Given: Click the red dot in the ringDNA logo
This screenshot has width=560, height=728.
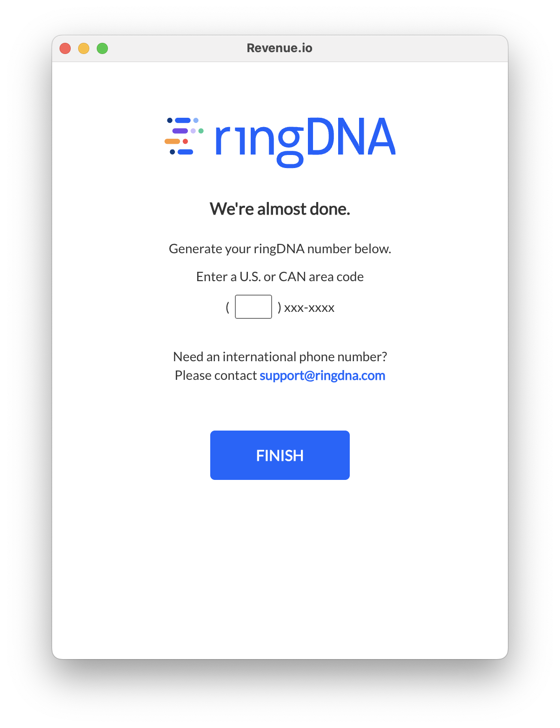Looking at the screenshot, I should click(185, 141).
